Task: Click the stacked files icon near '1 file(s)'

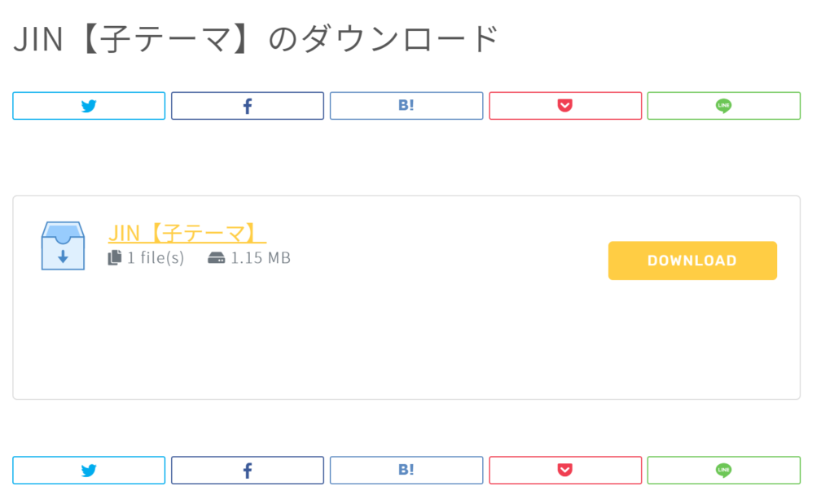Action: point(116,257)
